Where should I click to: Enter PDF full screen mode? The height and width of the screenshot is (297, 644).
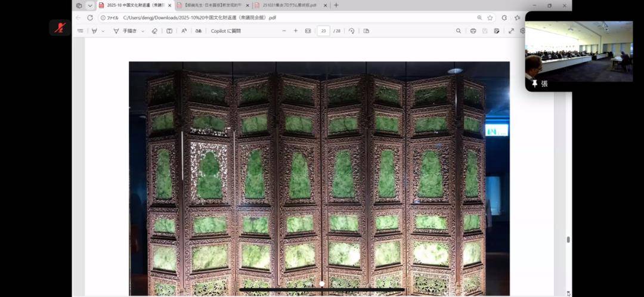coord(511,31)
